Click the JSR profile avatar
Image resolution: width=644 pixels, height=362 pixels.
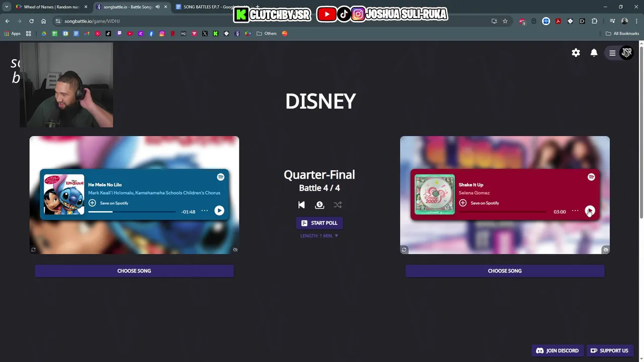click(x=627, y=52)
